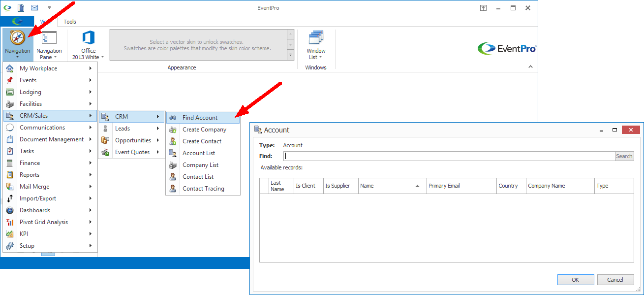Click the icon beside Create Company
The width and height of the screenshot is (644, 295).
173,130
